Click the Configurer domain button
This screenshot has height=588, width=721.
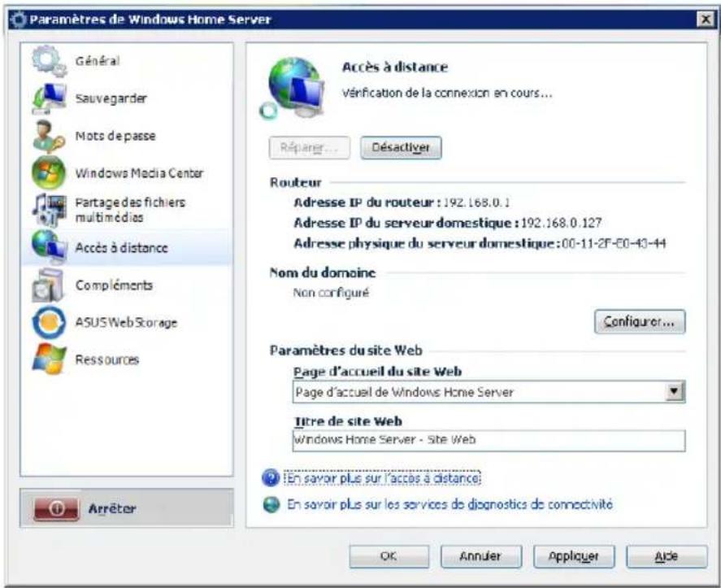tap(640, 321)
